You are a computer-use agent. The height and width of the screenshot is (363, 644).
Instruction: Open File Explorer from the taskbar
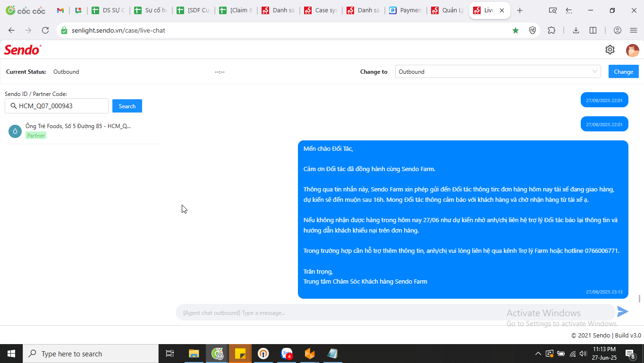[194, 354]
